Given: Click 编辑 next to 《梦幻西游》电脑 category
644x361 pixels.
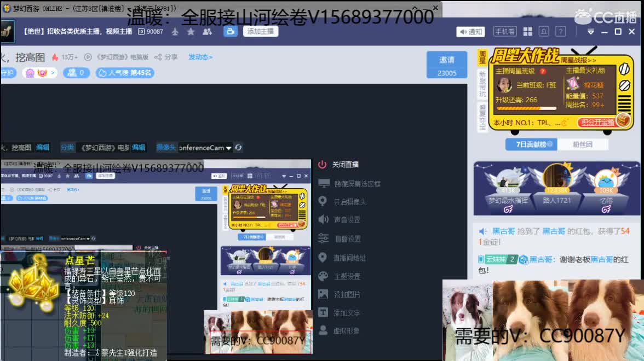Looking at the screenshot, I should click(x=139, y=147).
